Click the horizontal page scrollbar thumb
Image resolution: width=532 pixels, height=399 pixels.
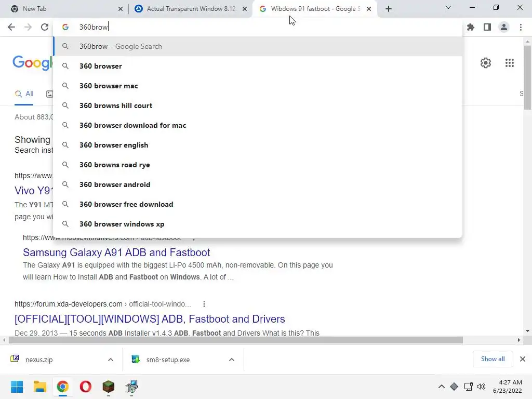coord(236,340)
